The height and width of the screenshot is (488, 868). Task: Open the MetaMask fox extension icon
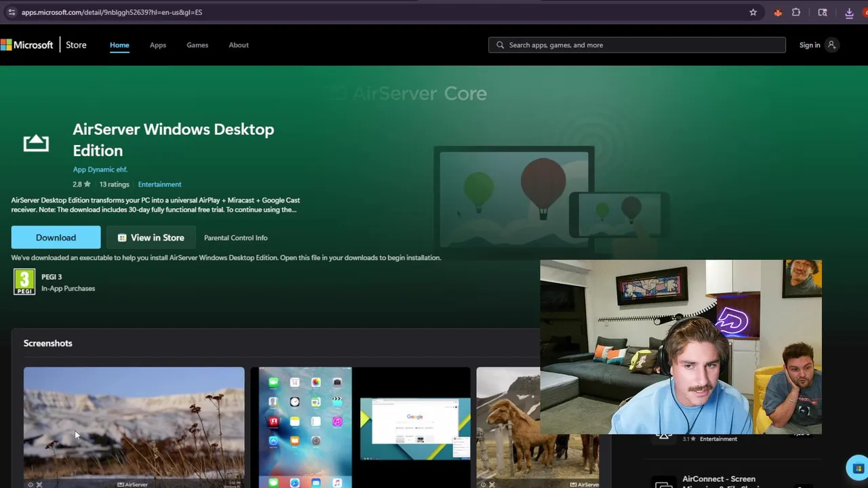pos(778,12)
